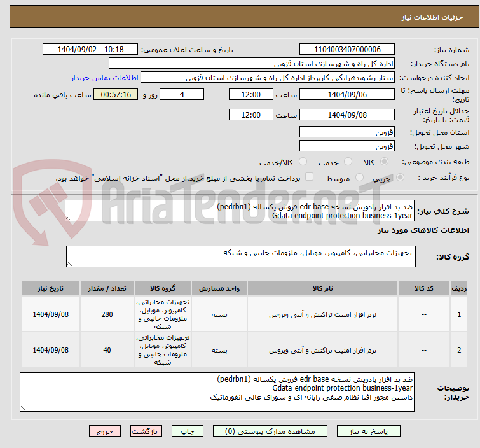The width and height of the screenshot is (480, 448).
Task: Click the تاریخ نیاز column header
Action: tap(50, 288)
